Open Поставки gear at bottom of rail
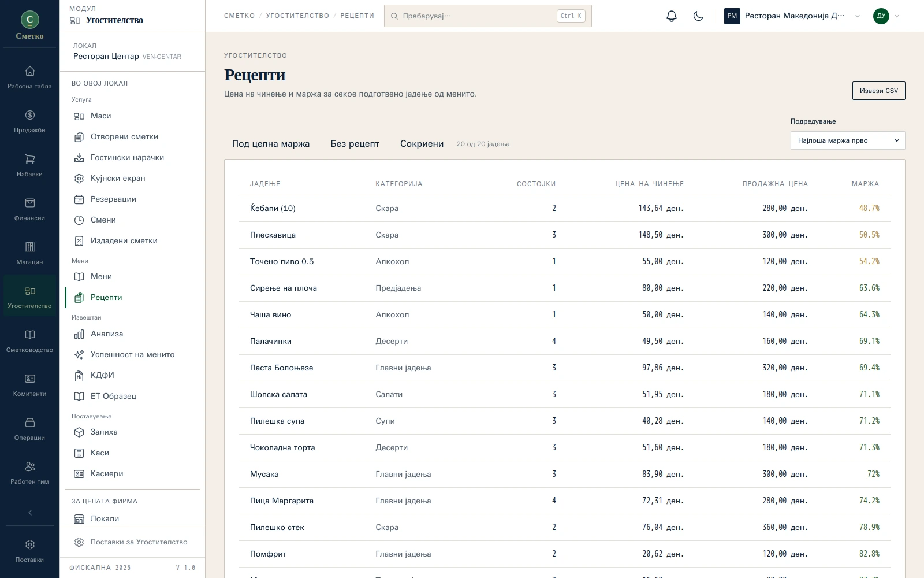Viewport: 924px width, 578px height. coord(29,551)
